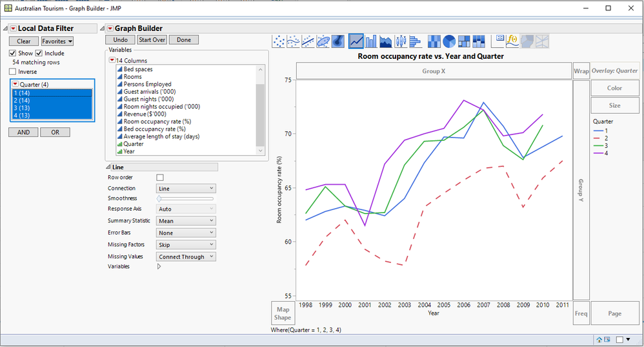Adjust the Smoothness slider
This screenshot has height=347, width=644.
pos(159,198)
